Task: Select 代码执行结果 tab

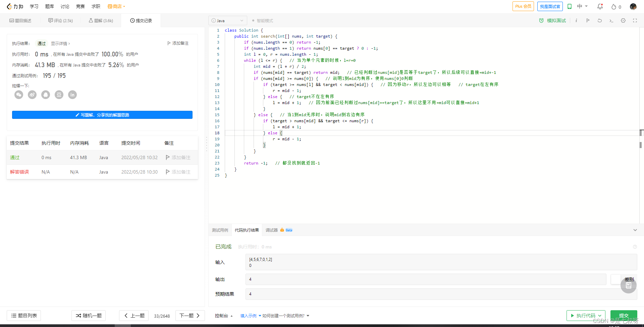Action: click(247, 230)
